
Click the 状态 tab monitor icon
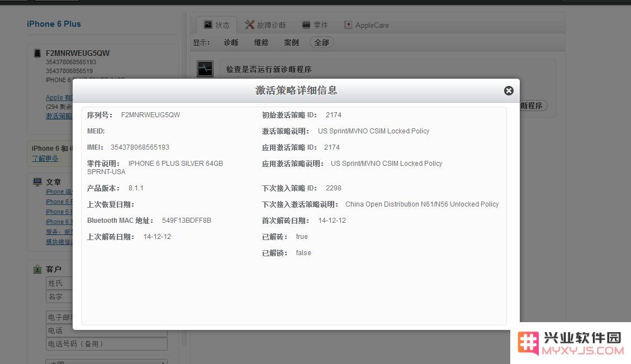click(x=208, y=25)
